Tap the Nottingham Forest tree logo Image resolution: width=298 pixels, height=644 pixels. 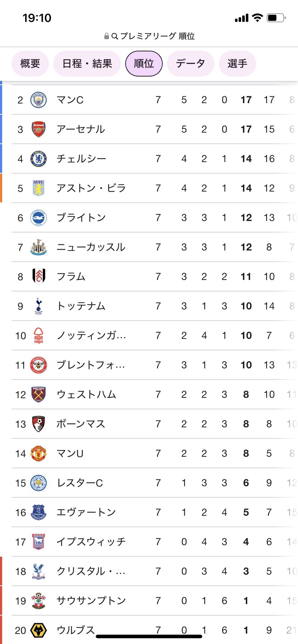[39, 336]
